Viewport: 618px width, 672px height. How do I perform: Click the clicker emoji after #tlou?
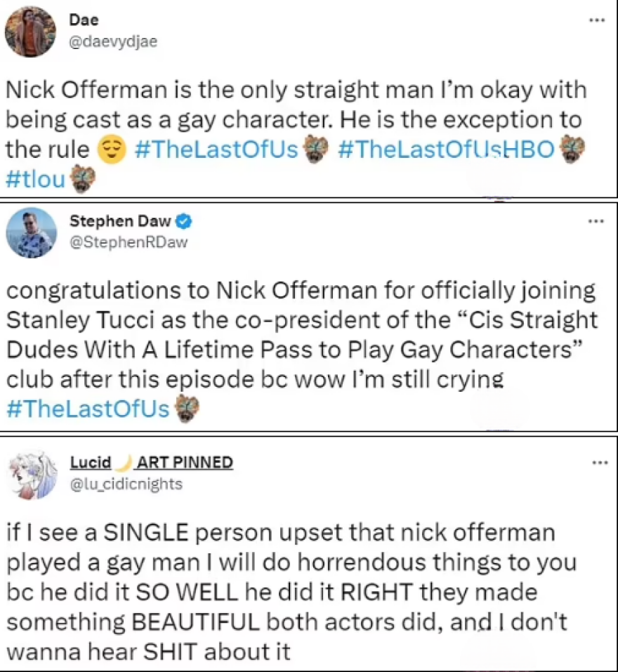[81, 180]
